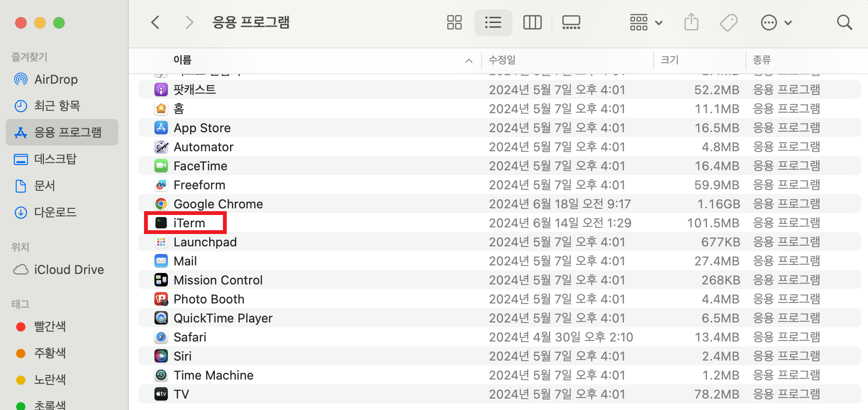Click the 268KB size value
The height and width of the screenshot is (410, 868).
(x=721, y=280)
